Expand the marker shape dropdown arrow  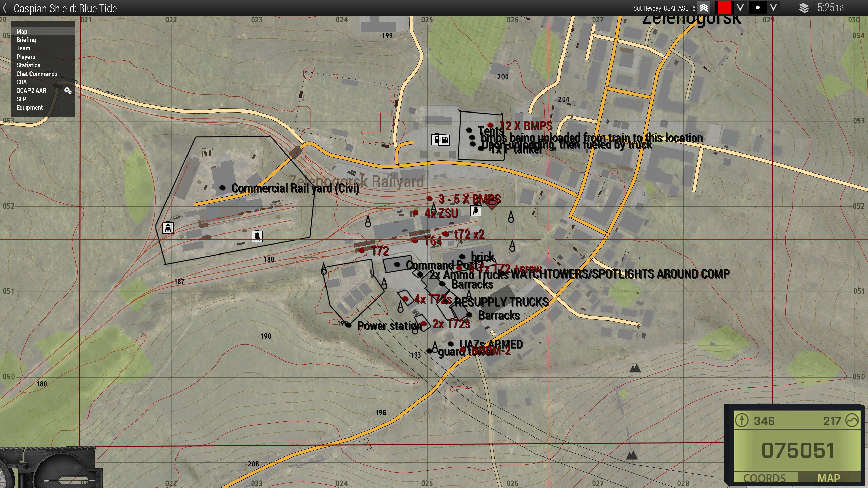click(x=773, y=8)
